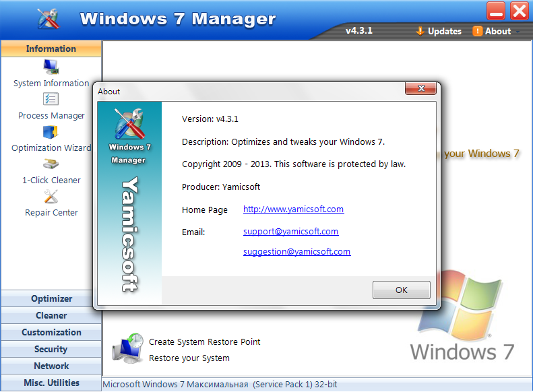Close the Windows 7 Manager main window
This screenshot has height=392, width=533.
pos(520,11)
